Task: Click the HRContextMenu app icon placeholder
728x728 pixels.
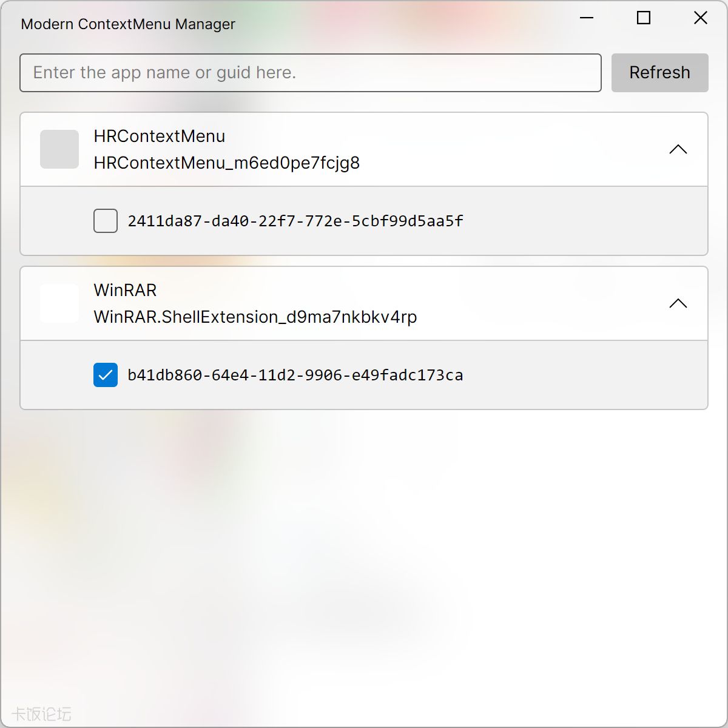Action: [x=59, y=149]
